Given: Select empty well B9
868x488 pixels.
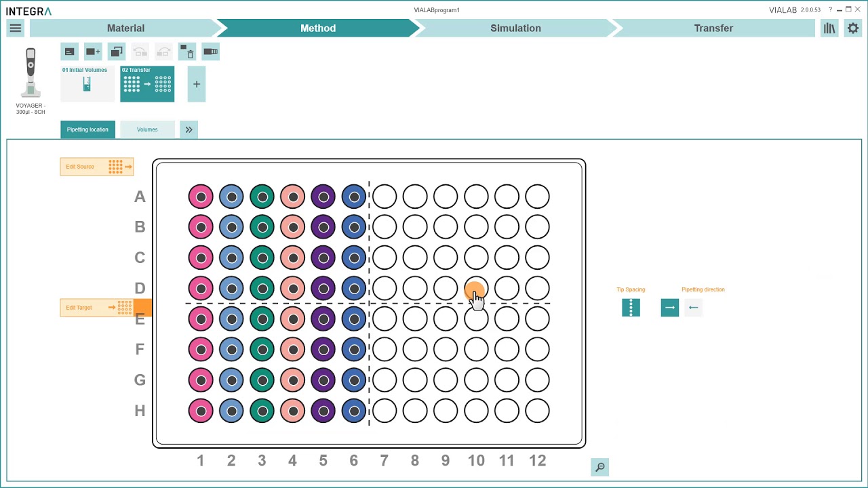Looking at the screenshot, I should click(446, 227).
